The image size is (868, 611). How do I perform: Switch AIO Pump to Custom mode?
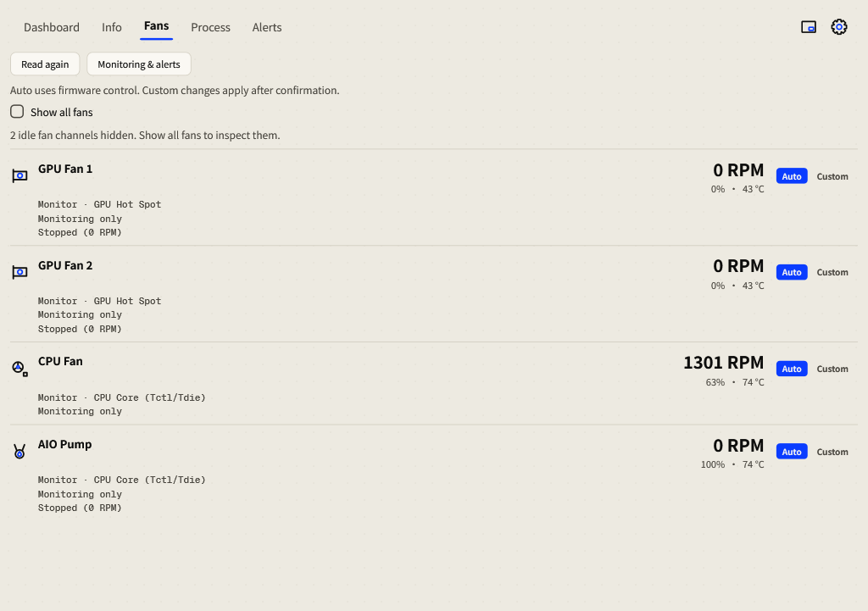click(x=832, y=452)
